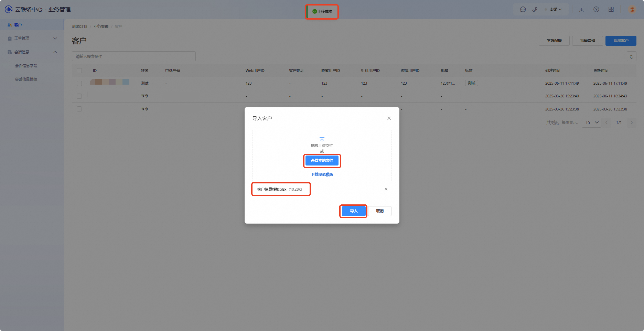Click the 1/1 page indicator
This screenshot has height=331, width=644.
[619, 123]
